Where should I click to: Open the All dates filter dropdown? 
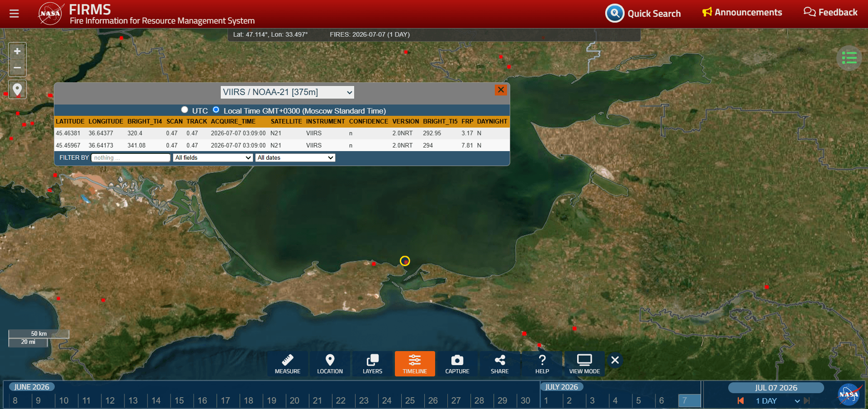coord(295,157)
